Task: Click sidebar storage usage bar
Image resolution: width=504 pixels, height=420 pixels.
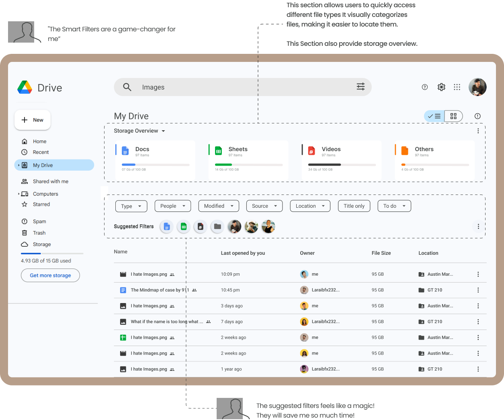Action: 52,253
